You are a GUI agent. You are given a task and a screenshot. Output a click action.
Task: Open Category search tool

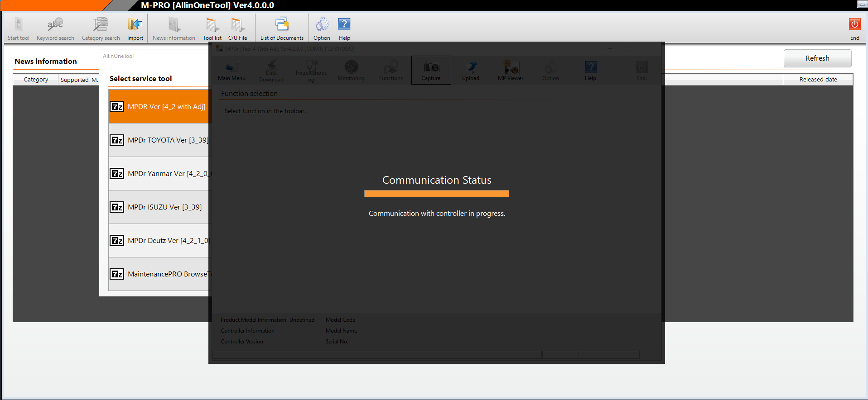(x=101, y=28)
